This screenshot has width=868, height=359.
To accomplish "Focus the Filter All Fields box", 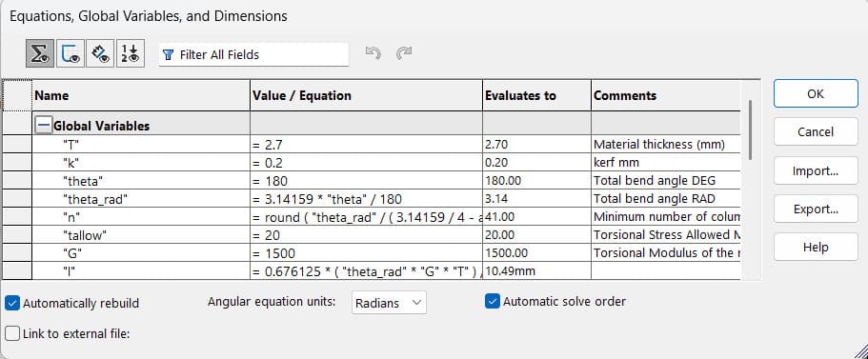I will [253, 55].
